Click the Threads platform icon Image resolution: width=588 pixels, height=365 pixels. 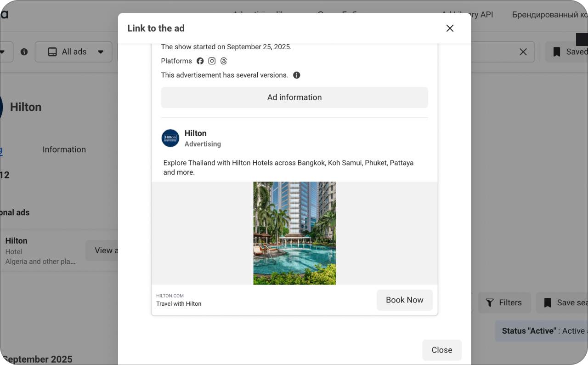pyautogui.click(x=224, y=61)
